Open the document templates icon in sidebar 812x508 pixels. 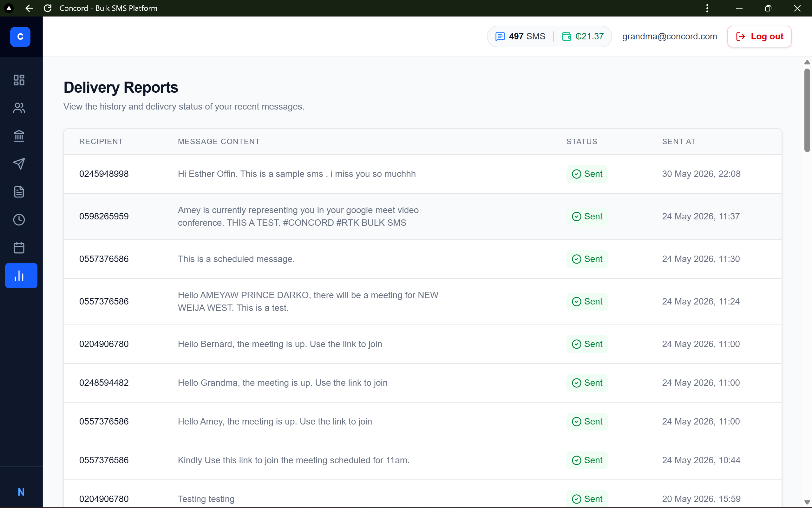click(x=19, y=192)
